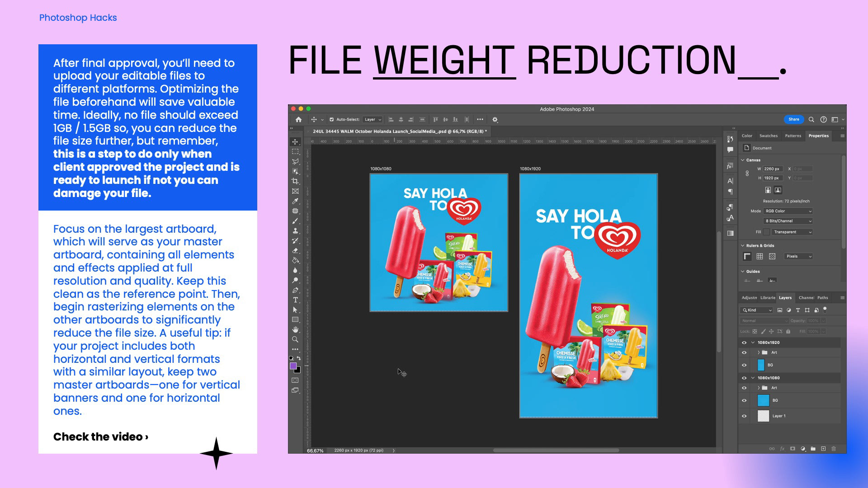Image resolution: width=868 pixels, height=488 pixels.
Task: Select the Object Selection tool
Action: tap(295, 172)
